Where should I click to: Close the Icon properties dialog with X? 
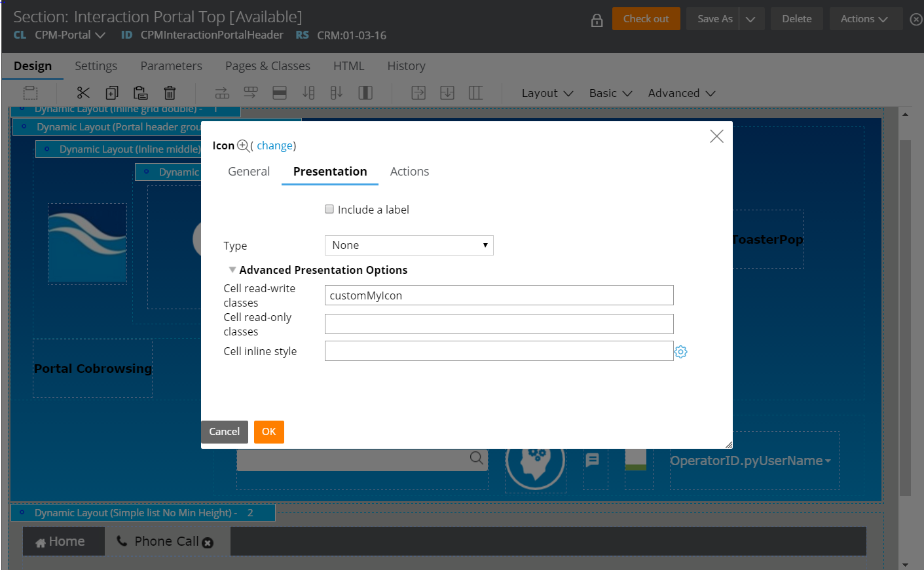pyautogui.click(x=716, y=136)
